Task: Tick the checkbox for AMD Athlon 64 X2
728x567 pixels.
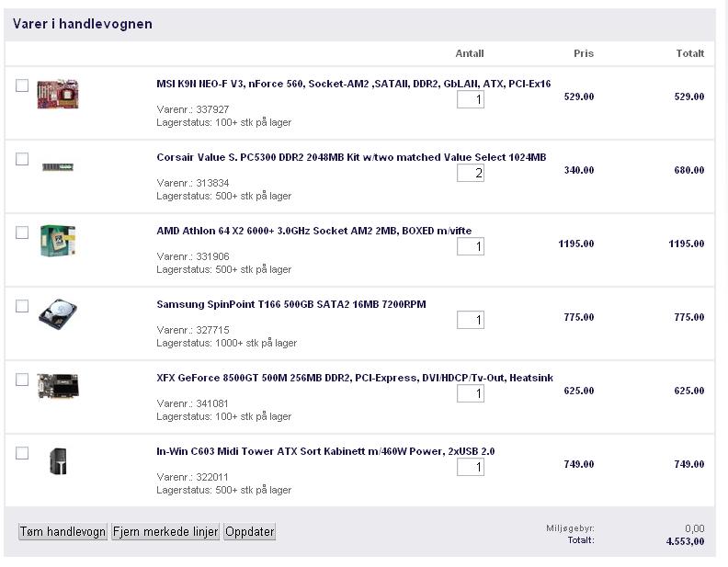Action: pos(22,232)
